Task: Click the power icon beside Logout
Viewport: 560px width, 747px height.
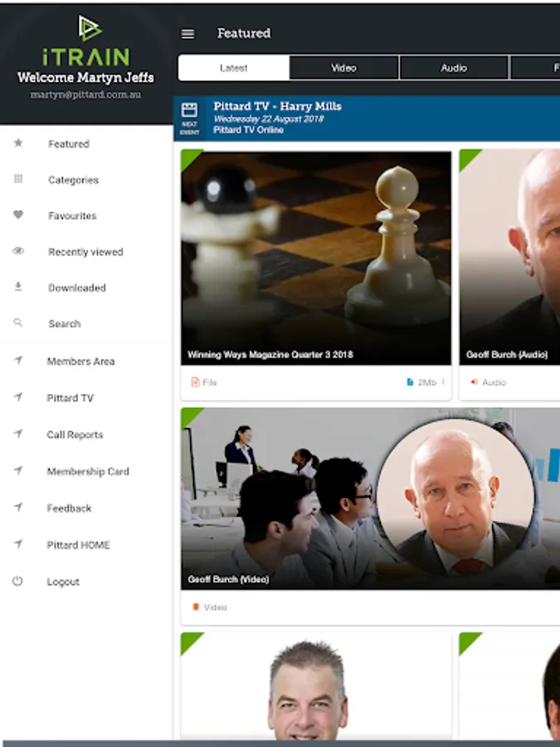Action: [x=17, y=581]
